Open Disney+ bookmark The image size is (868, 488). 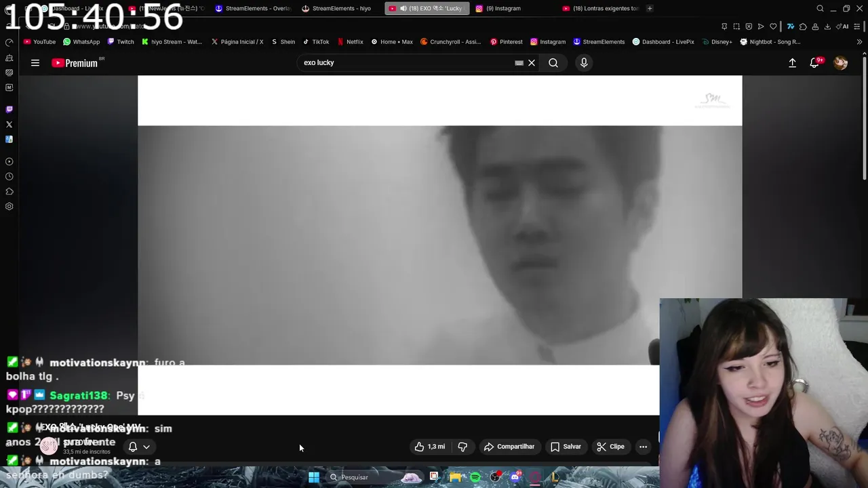pos(717,41)
